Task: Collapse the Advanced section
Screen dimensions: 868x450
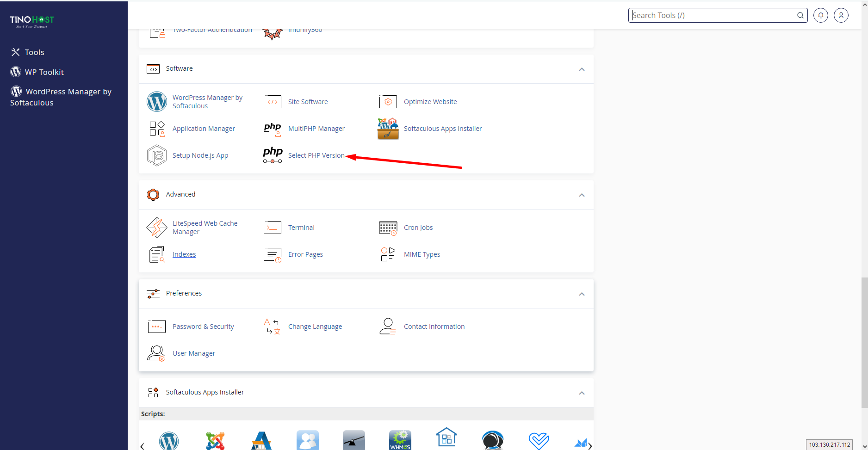Action: pyautogui.click(x=582, y=195)
